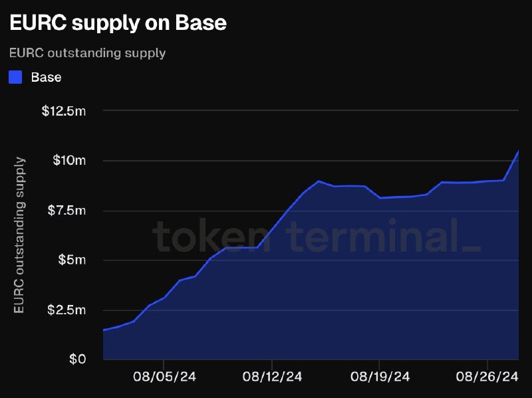The width and height of the screenshot is (532, 398).
Task: Click the $5m y-axis label
Action: coord(72,260)
